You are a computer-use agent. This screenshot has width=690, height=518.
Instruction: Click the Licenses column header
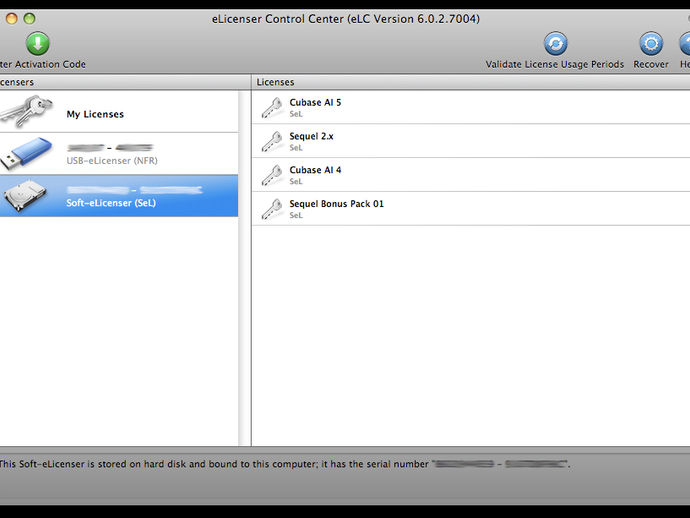(471, 82)
